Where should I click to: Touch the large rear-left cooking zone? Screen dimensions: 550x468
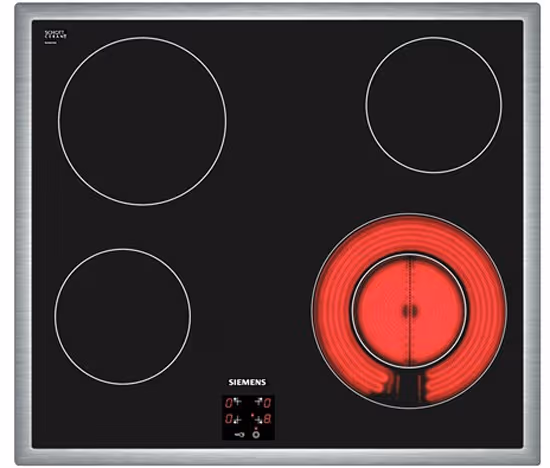[x=142, y=121]
